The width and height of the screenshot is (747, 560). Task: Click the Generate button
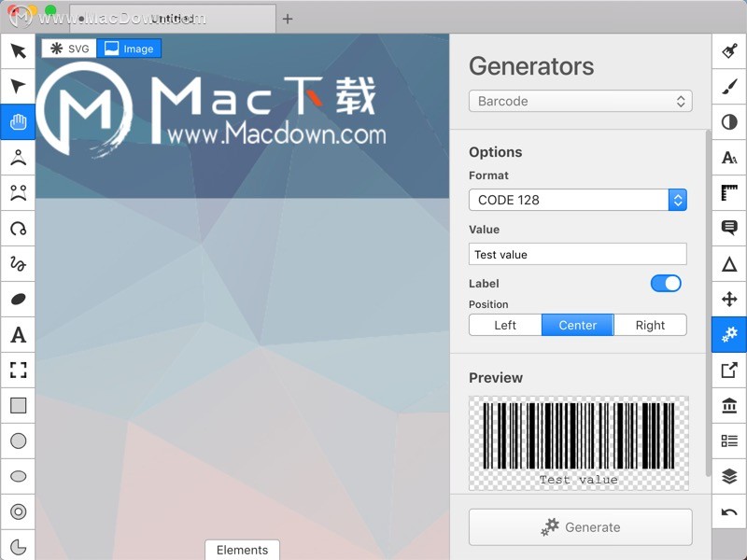(x=580, y=527)
